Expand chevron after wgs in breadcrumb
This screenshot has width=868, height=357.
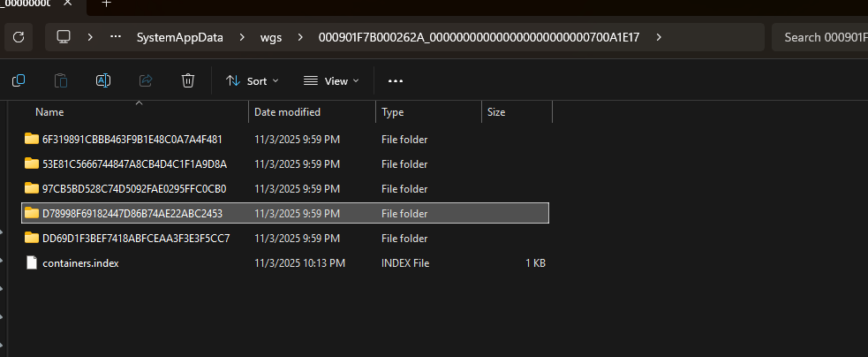(x=300, y=37)
